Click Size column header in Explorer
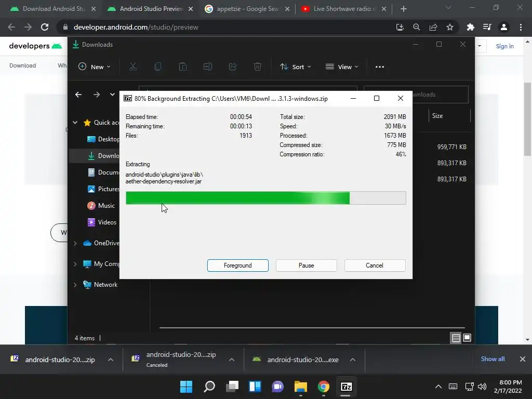Screen dimensions: 532x399 pos(449,116)
